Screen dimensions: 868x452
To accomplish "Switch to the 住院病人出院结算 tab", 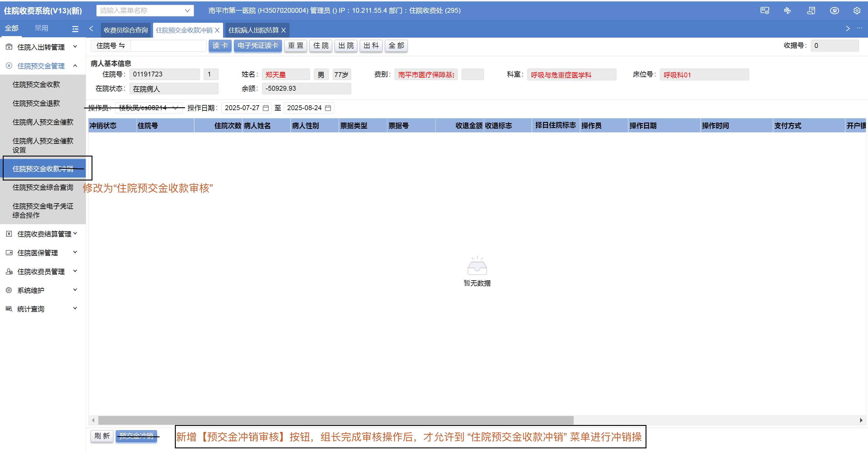I will click(x=253, y=30).
